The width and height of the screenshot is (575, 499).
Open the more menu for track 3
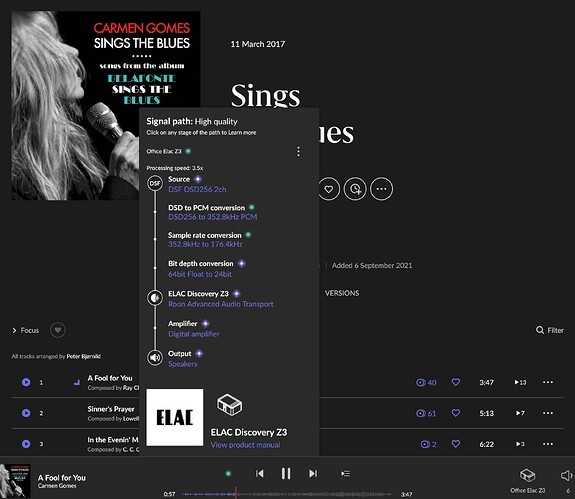(x=548, y=444)
